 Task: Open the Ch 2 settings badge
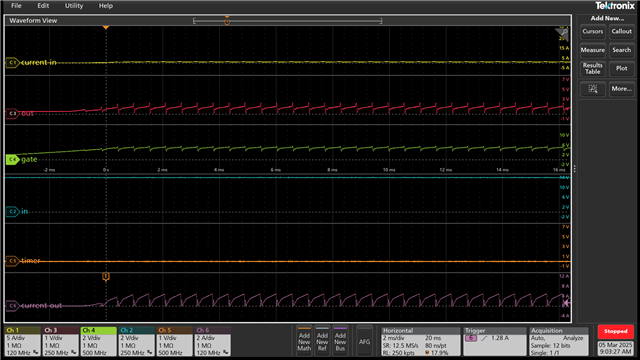tap(137, 341)
